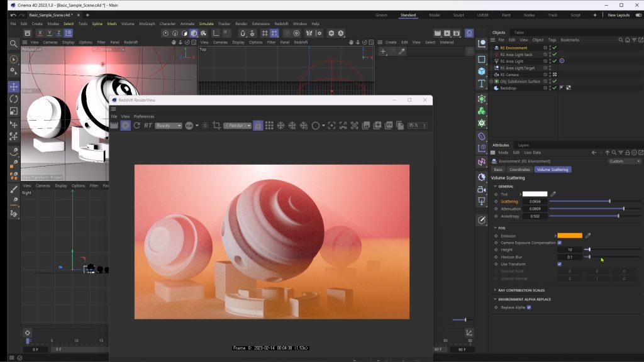Expand Obj Subdivision Surface hierarchy

(491, 82)
